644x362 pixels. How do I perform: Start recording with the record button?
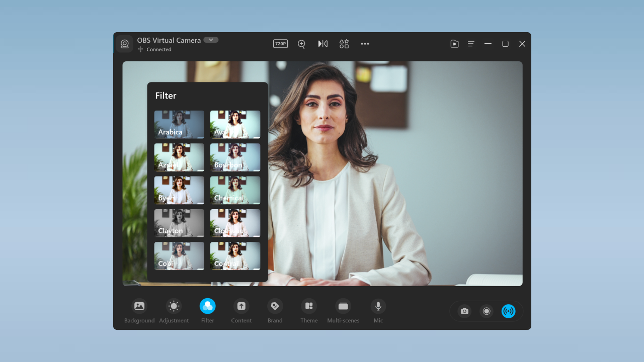click(487, 311)
